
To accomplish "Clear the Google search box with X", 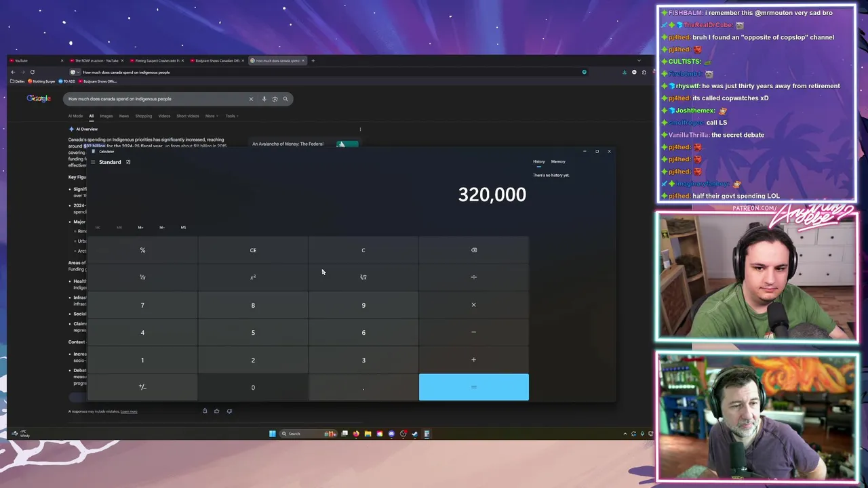I will (x=251, y=99).
